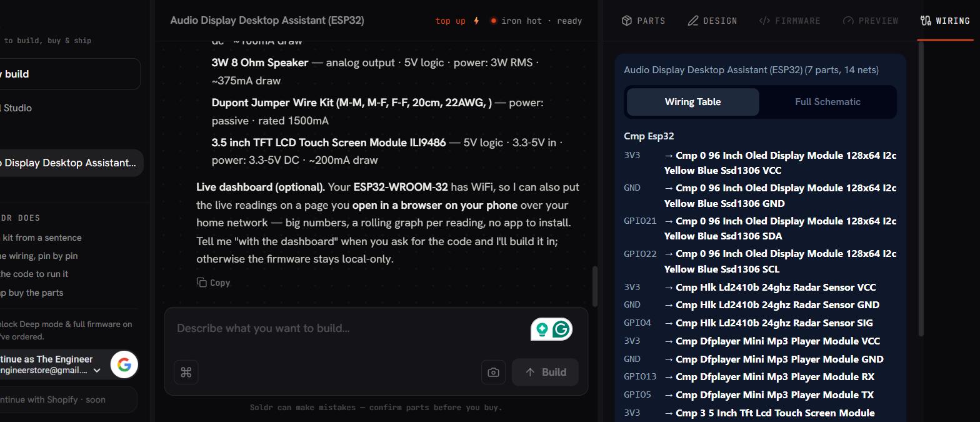Click the wiring panel heading (7 parts, 14 nets)
Screen dimensions: 980x422
coord(751,69)
